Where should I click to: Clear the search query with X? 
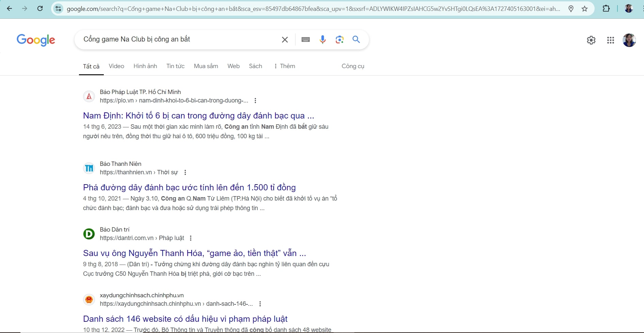coord(285,39)
